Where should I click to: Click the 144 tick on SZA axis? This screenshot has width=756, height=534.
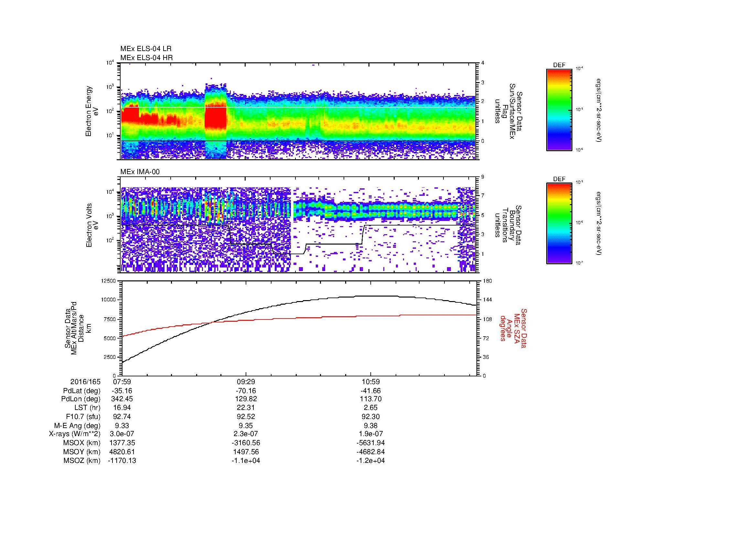point(487,300)
